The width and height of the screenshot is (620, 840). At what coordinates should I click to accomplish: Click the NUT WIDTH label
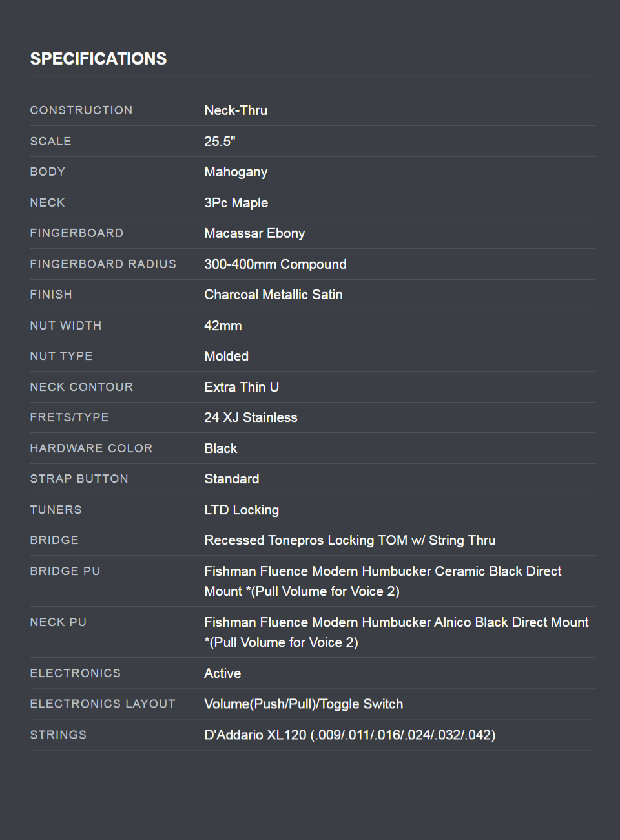coord(66,326)
